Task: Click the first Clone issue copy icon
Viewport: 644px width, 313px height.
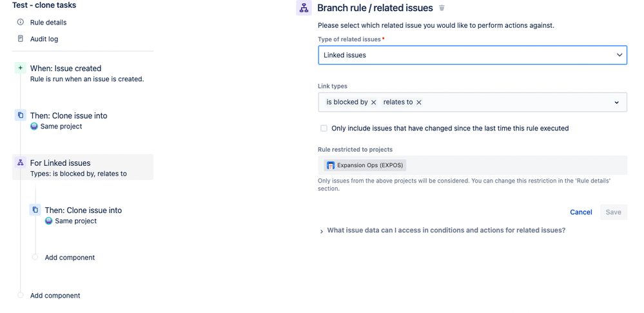Action: (x=21, y=115)
